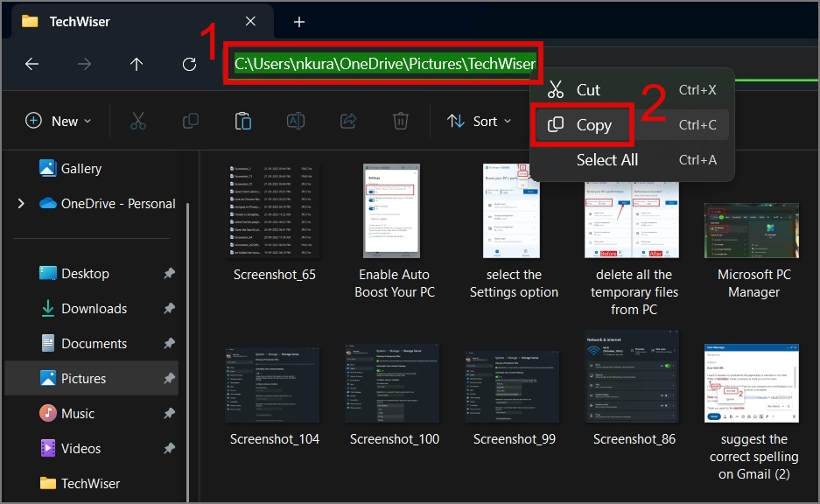
Task: Navigate back with the back arrow
Action: coord(32,64)
